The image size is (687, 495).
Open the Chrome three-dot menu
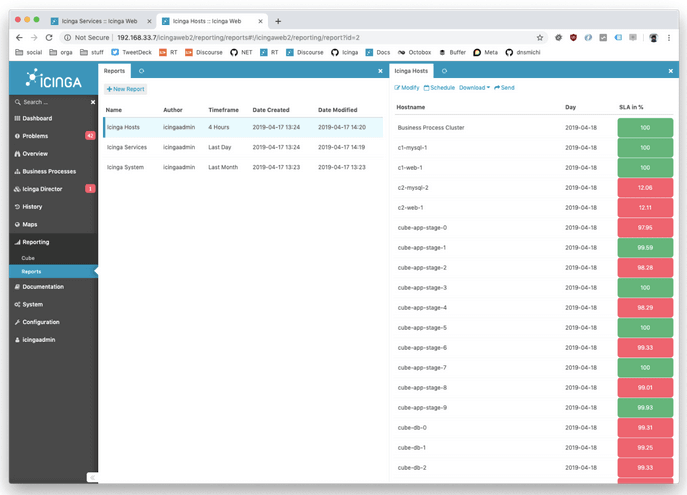point(669,38)
